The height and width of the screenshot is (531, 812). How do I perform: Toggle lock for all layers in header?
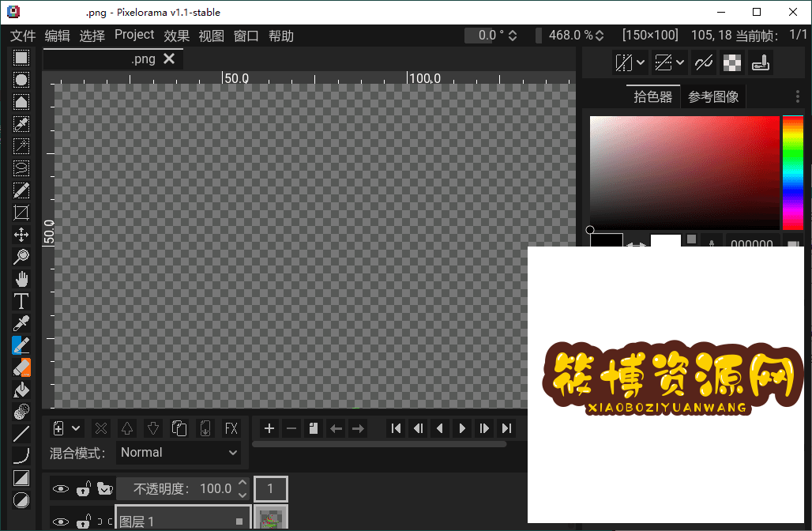84,488
